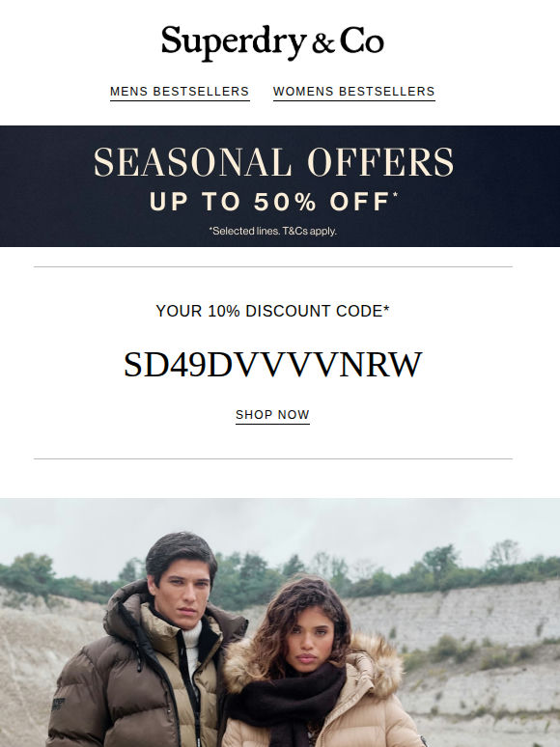Click the Selected lines T&Cs apply note
The image size is (560, 747).
(273, 231)
